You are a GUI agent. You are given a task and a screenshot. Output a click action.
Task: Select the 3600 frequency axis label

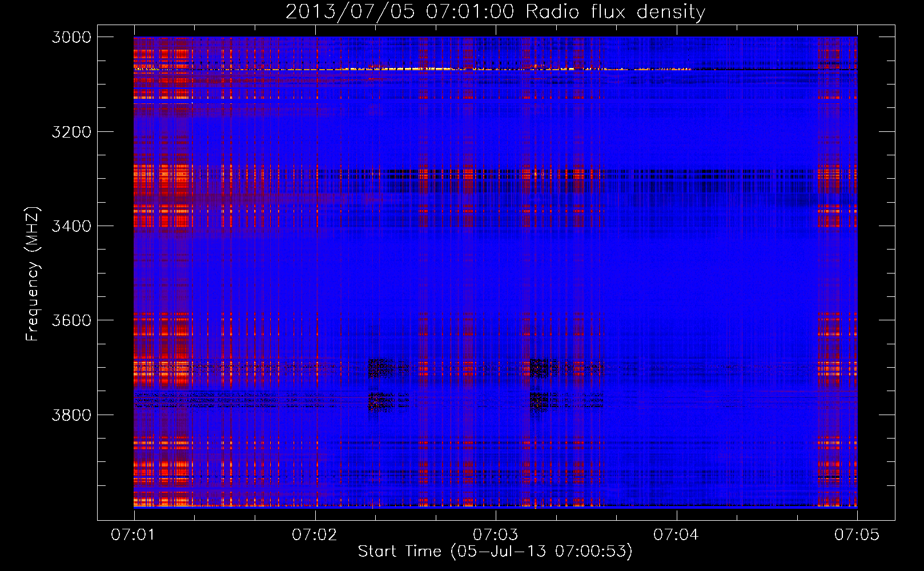pos(71,320)
